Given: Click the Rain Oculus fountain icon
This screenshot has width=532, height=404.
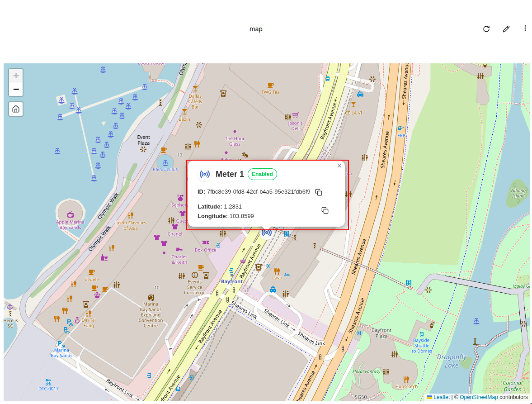Looking at the screenshot, I should pos(165,162).
